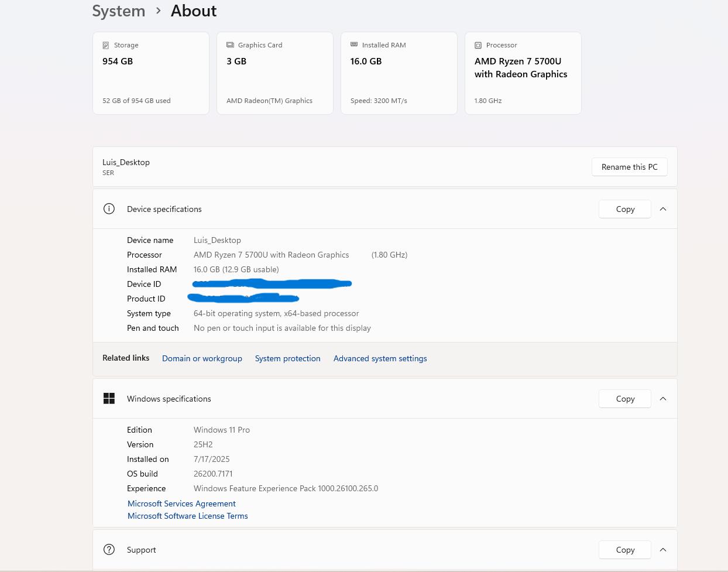Open the Microsoft Services Agreement link

click(181, 504)
